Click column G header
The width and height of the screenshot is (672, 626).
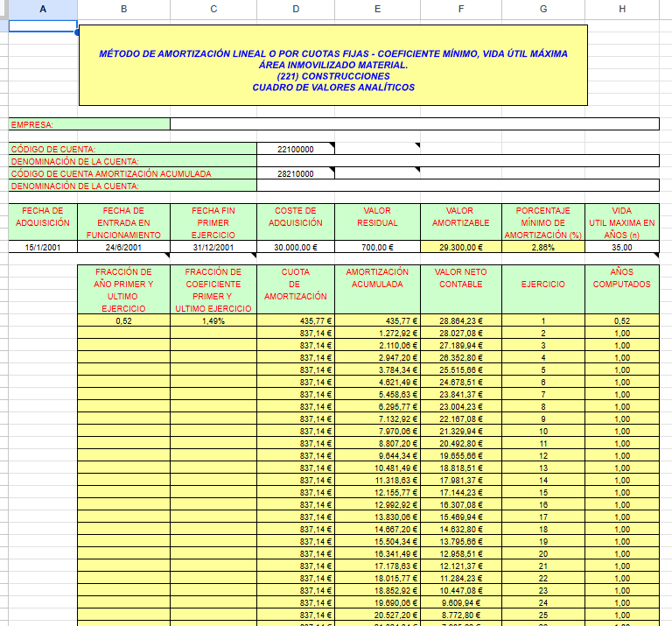click(543, 9)
